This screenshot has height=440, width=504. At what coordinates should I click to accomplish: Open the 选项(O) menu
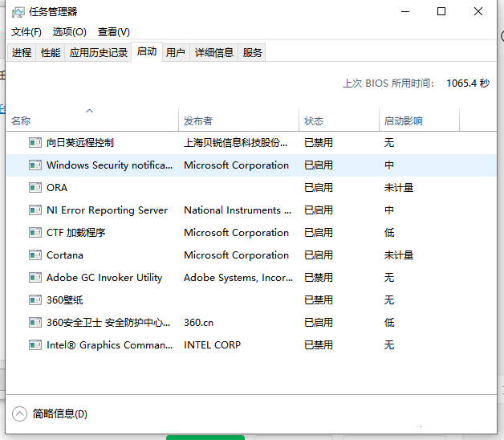point(70,32)
